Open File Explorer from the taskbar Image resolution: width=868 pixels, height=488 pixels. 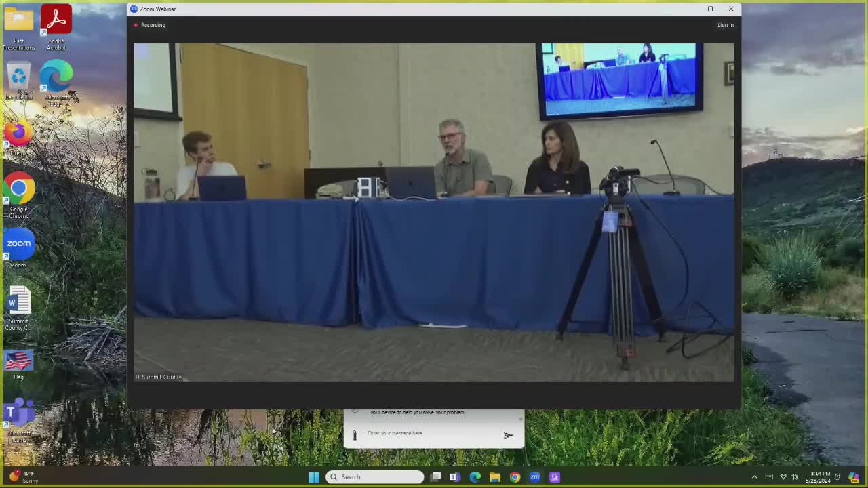point(495,477)
